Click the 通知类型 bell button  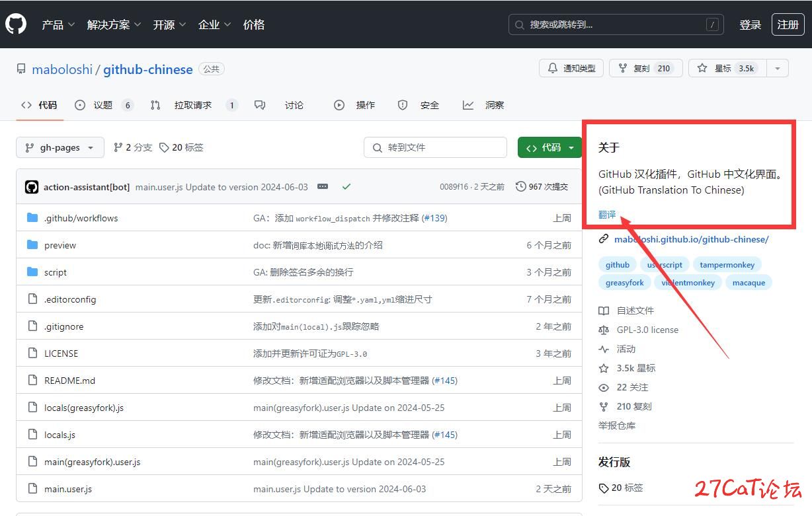pyautogui.click(x=572, y=68)
